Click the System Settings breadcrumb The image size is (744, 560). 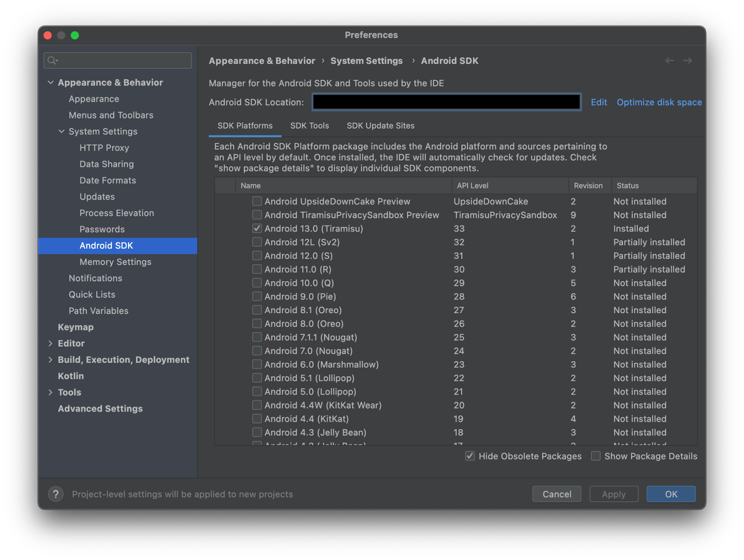click(366, 60)
